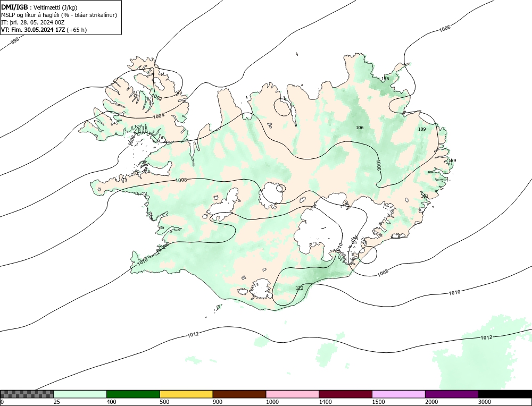Viewport: 532px width, 406px height.
Task: Click the CAPE value 156 on map
Action: [385, 79]
